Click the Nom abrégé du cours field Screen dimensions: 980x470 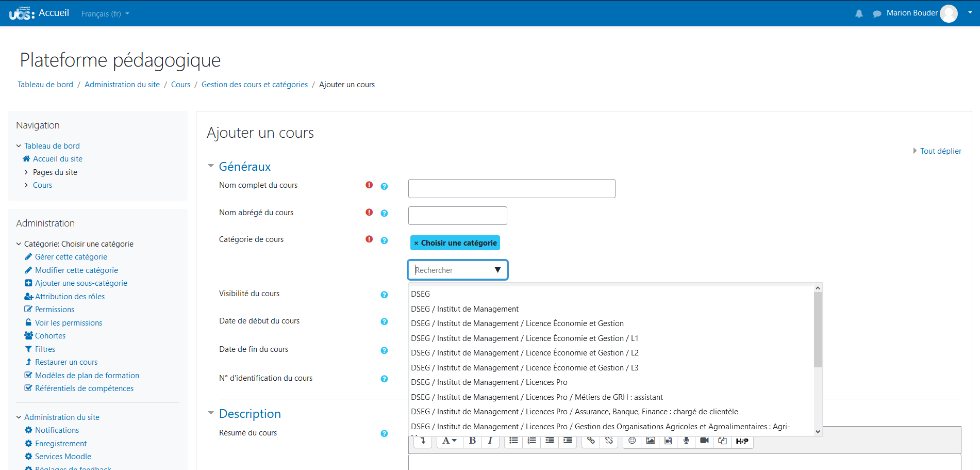458,216
